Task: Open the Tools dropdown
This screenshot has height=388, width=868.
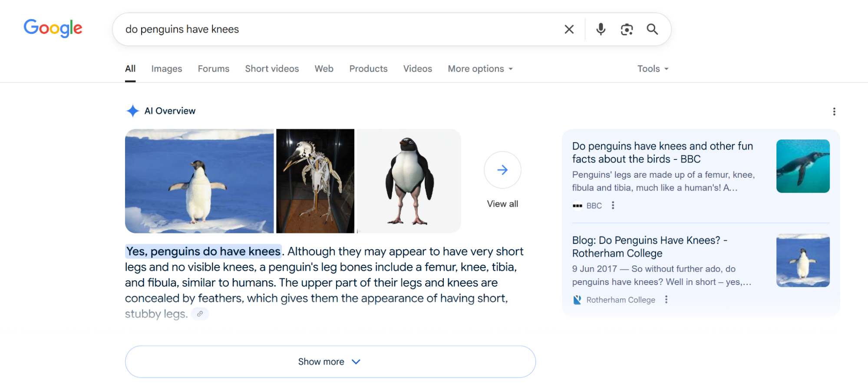Action: 653,69
